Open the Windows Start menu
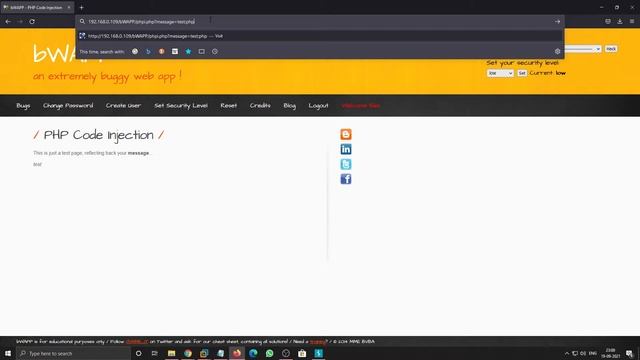Image resolution: width=640 pixels, height=360 pixels. (x=8, y=353)
